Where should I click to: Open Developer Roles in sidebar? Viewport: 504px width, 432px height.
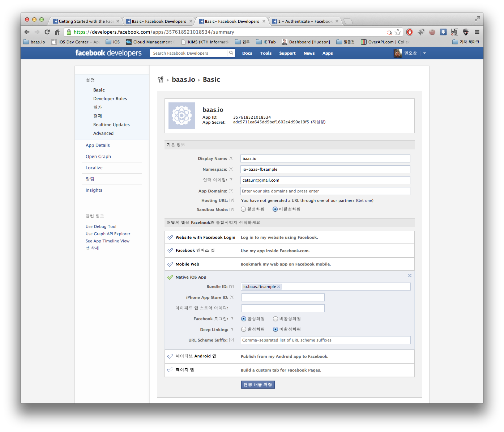point(110,99)
